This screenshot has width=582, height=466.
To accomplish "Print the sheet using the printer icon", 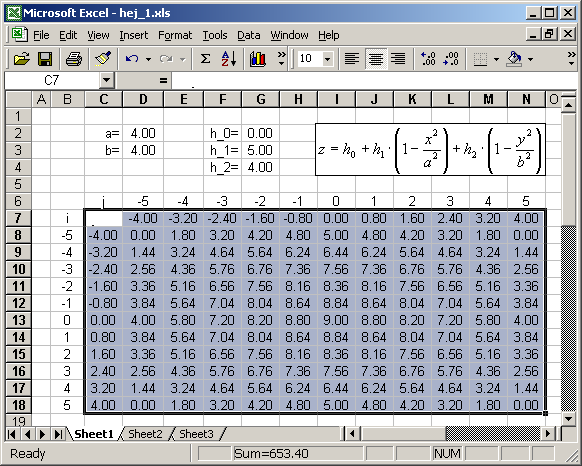I will (73, 59).
